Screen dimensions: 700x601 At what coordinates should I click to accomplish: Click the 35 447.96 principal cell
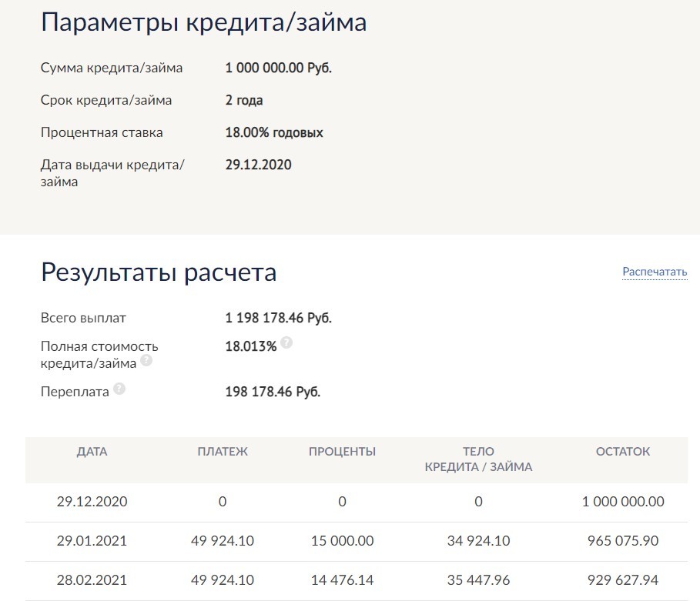(x=478, y=580)
